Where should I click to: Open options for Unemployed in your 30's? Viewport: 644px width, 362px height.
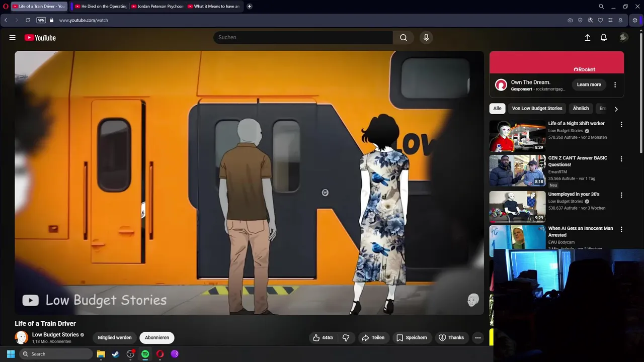tap(621, 195)
